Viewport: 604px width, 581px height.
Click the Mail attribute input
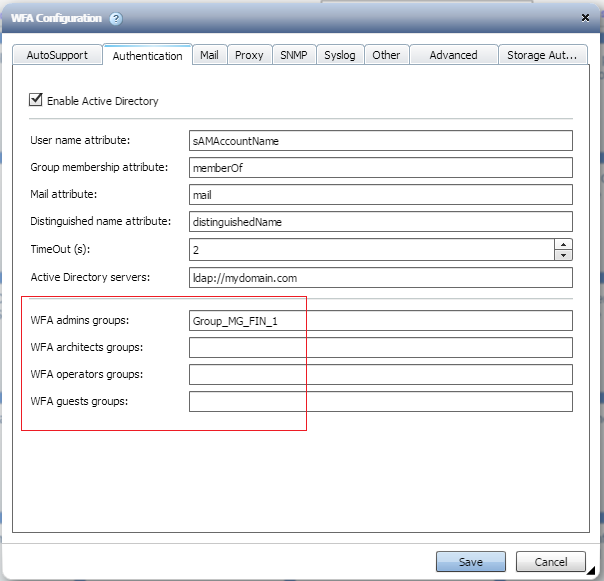381,195
